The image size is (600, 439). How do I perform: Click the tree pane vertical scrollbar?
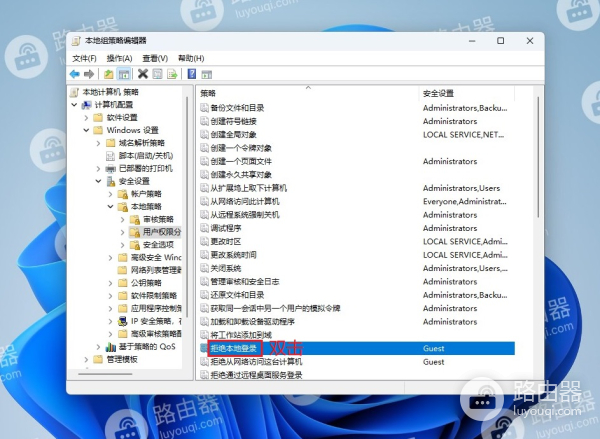click(187, 207)
